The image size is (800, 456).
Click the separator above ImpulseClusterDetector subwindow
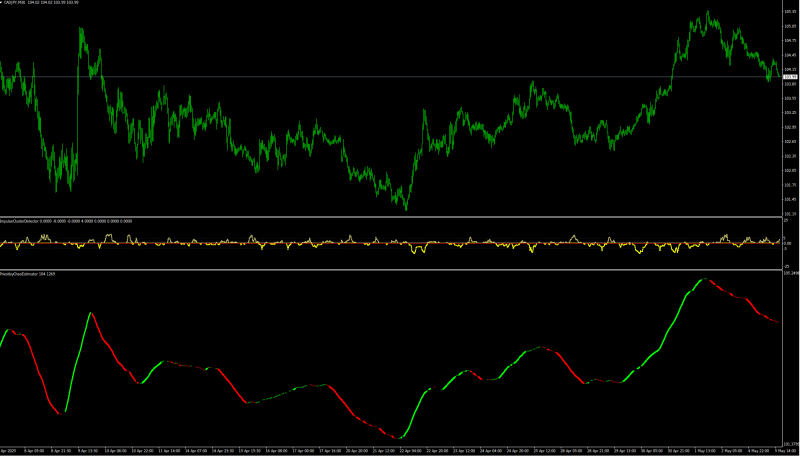tap(391, 217)
